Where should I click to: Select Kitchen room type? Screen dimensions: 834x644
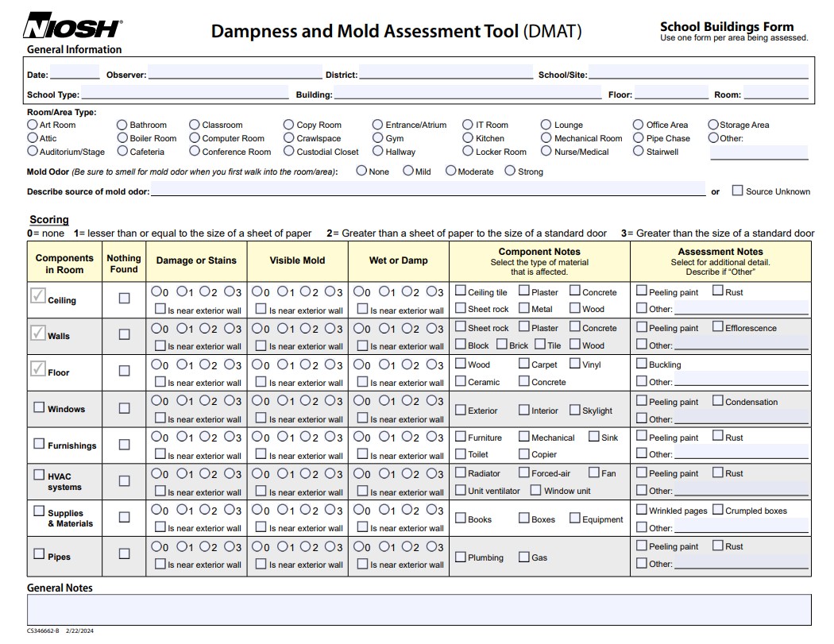468,137
